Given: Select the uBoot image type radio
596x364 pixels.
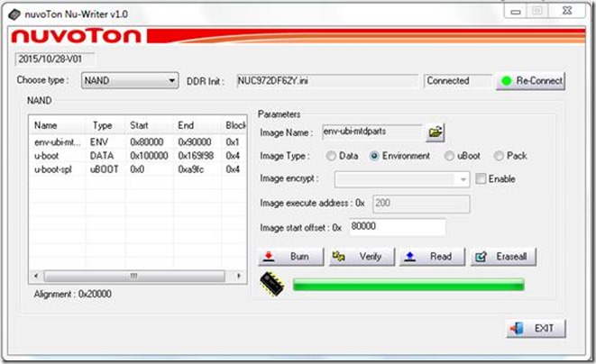Looking at the screenshot, I should [449, 156].
